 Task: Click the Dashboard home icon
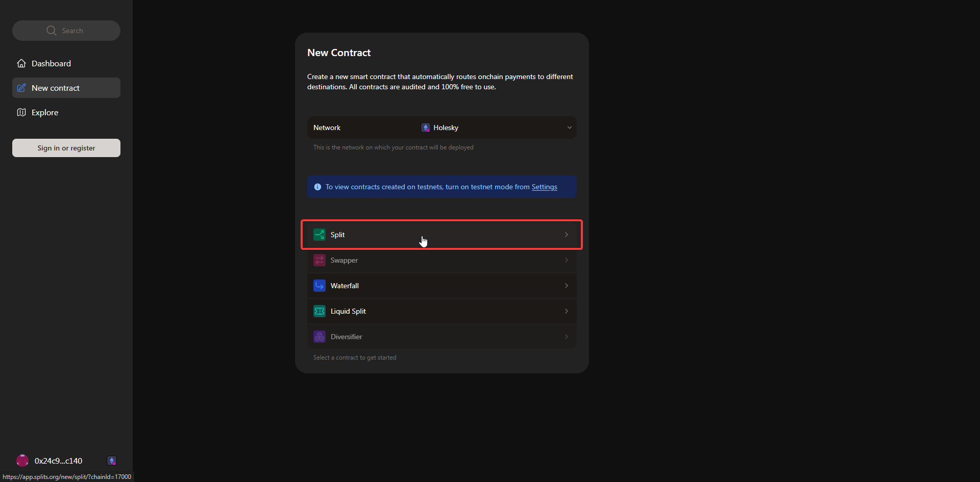21,63
